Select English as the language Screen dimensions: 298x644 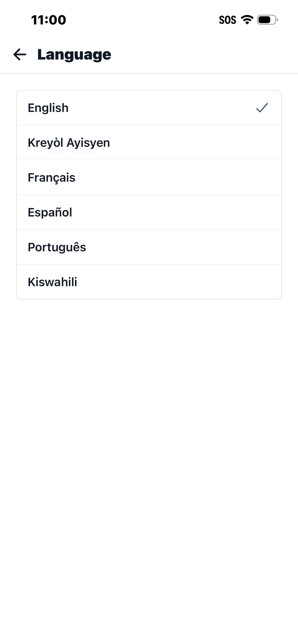click(x=149, y=108)
